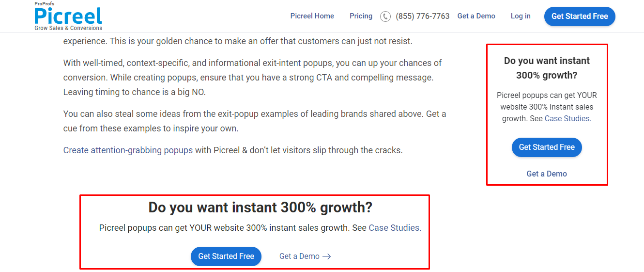Follow the Create attention-grabbing popups link
This screenshot has width=644, height=272.
[x=128, y=150]
